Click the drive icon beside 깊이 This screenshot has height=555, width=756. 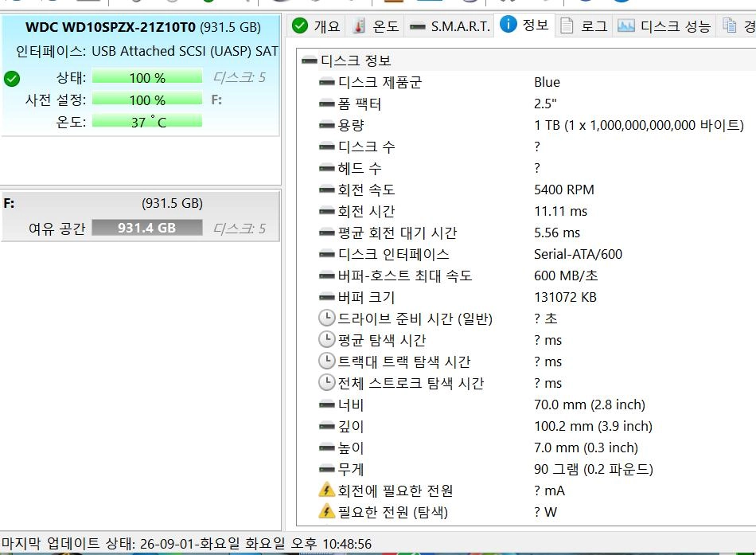tap(327, 427)
